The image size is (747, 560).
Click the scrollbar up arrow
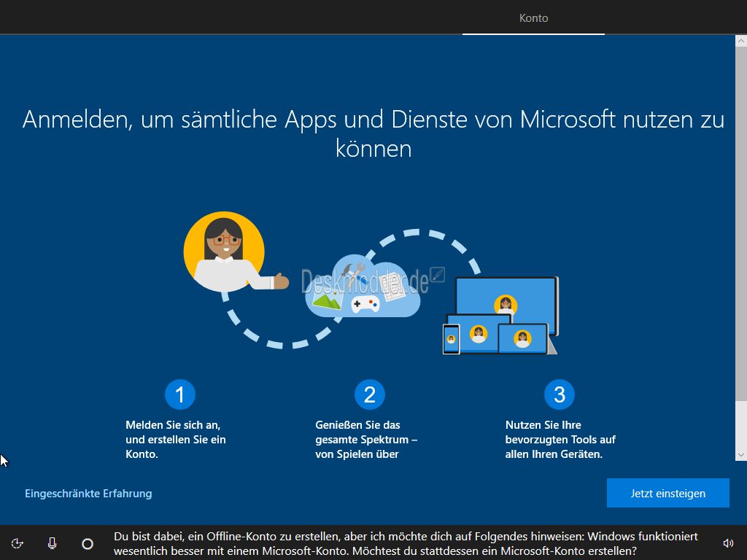coord(741,41)
